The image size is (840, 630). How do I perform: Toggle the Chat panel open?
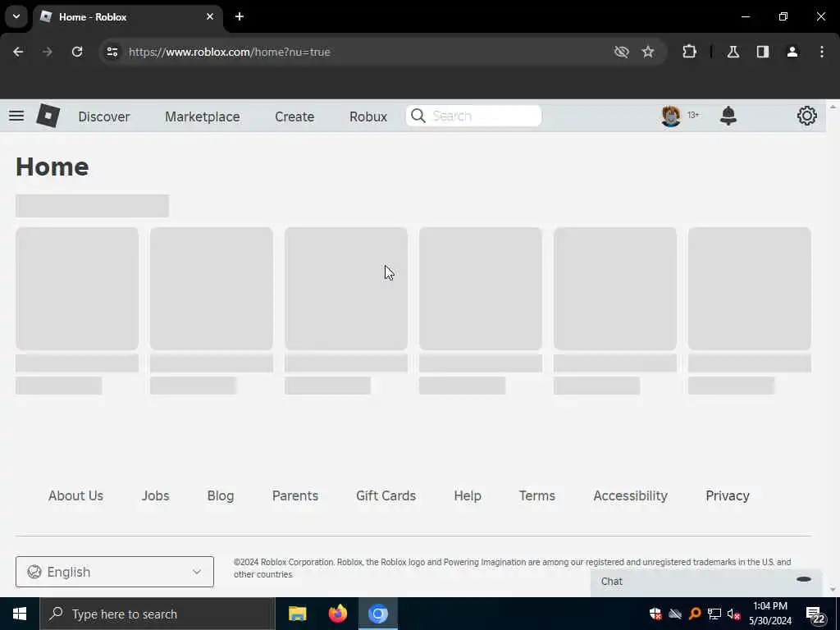click(706, 582)
